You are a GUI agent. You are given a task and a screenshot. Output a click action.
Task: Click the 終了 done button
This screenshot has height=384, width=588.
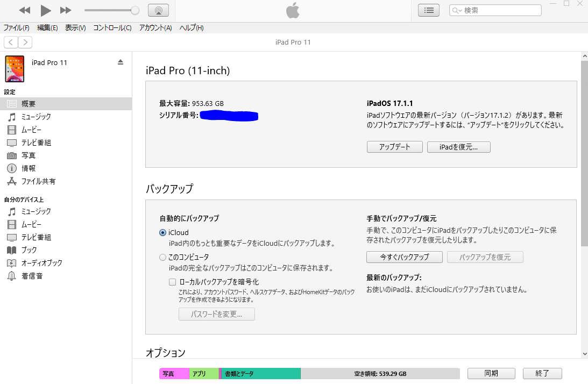tap(542, 373)
